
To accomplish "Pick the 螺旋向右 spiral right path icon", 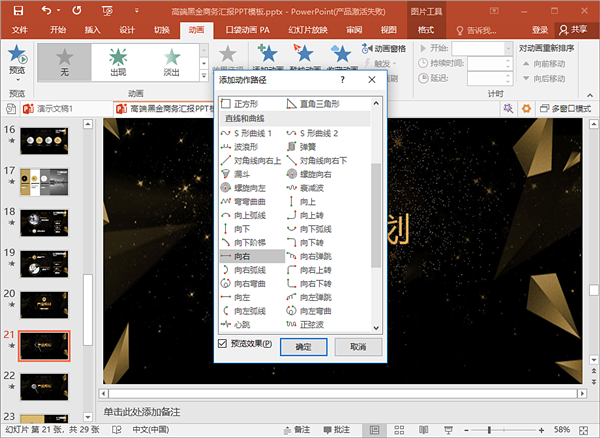I will (x=292, y=174).
